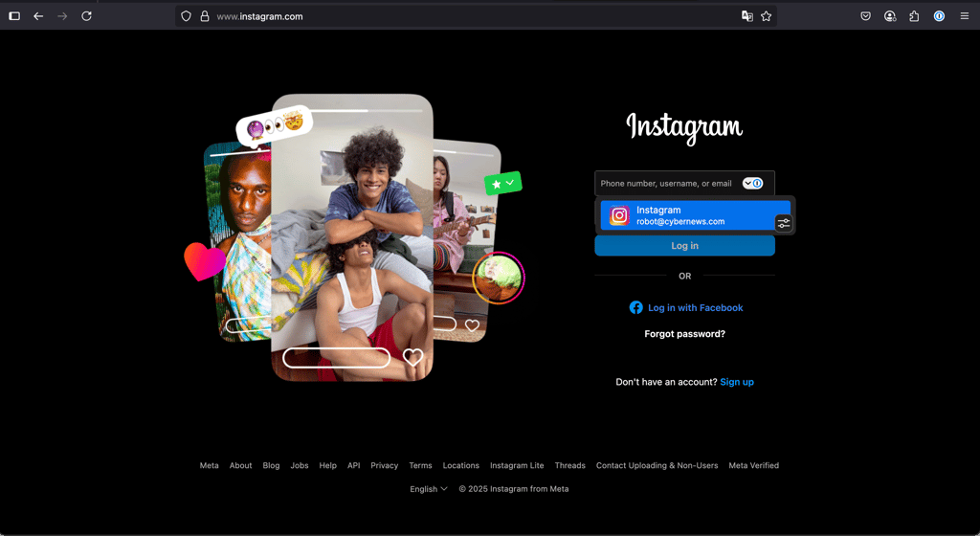Image resolution: width=980 pixels, height=536 pixels.
Task: Open the Terms footer link
Action: (421, 465)
